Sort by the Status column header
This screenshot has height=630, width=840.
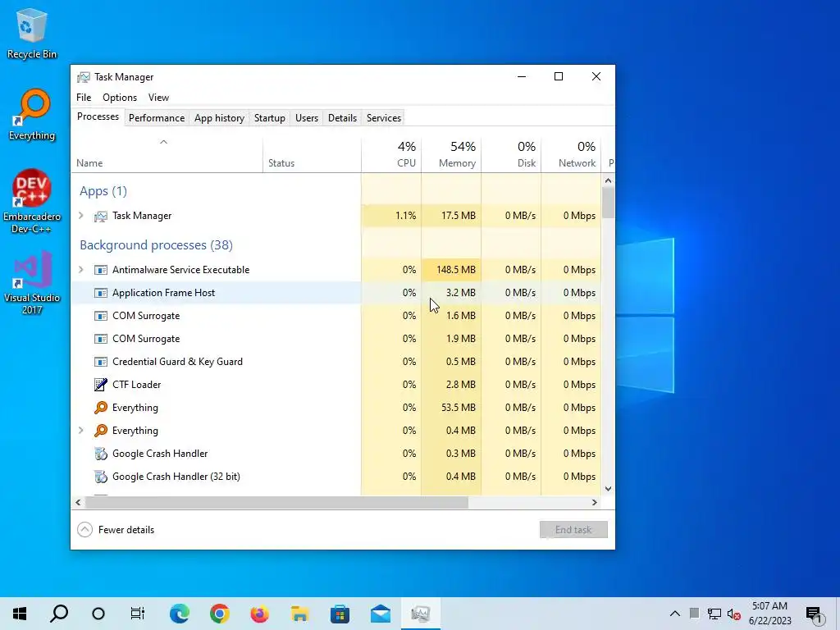pos(312,155)
